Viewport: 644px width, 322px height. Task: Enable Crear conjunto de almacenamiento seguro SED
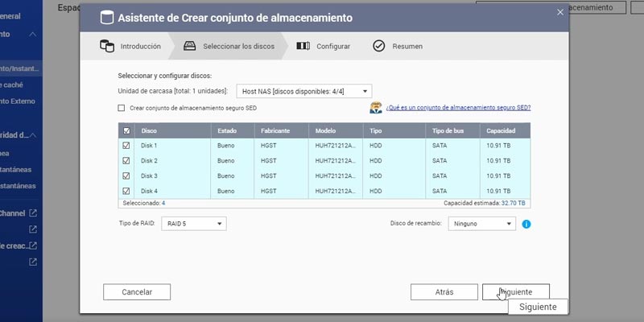[x=122, y=108]
